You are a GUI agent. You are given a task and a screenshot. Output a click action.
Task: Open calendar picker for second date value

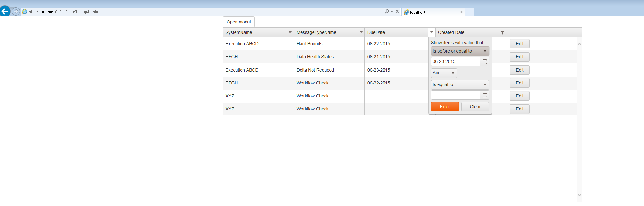click(x=485, y=95)
